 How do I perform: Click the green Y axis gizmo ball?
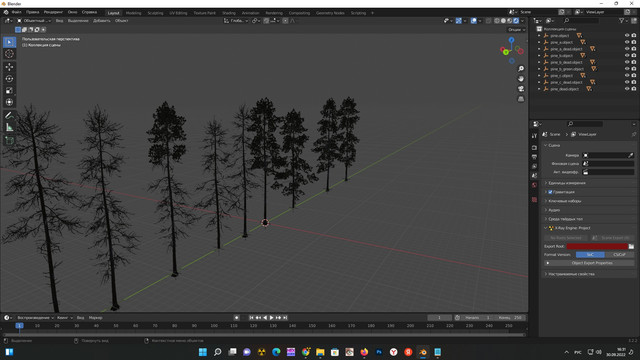[506, 52]
